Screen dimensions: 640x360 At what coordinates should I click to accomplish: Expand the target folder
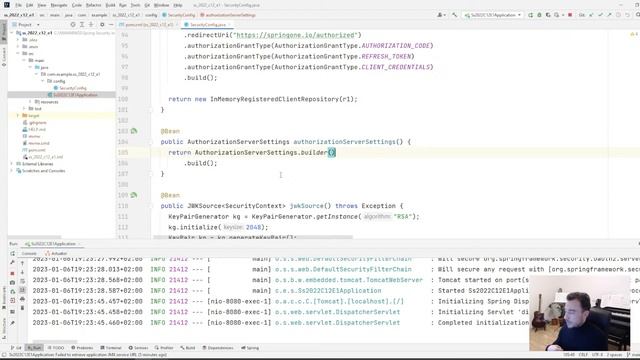[18, 116]
